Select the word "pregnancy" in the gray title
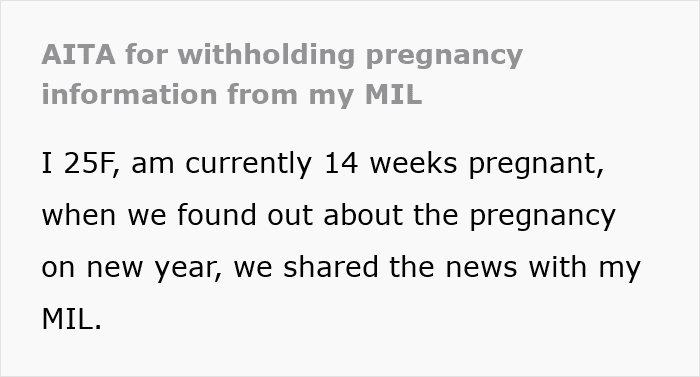 coord(444,57)
